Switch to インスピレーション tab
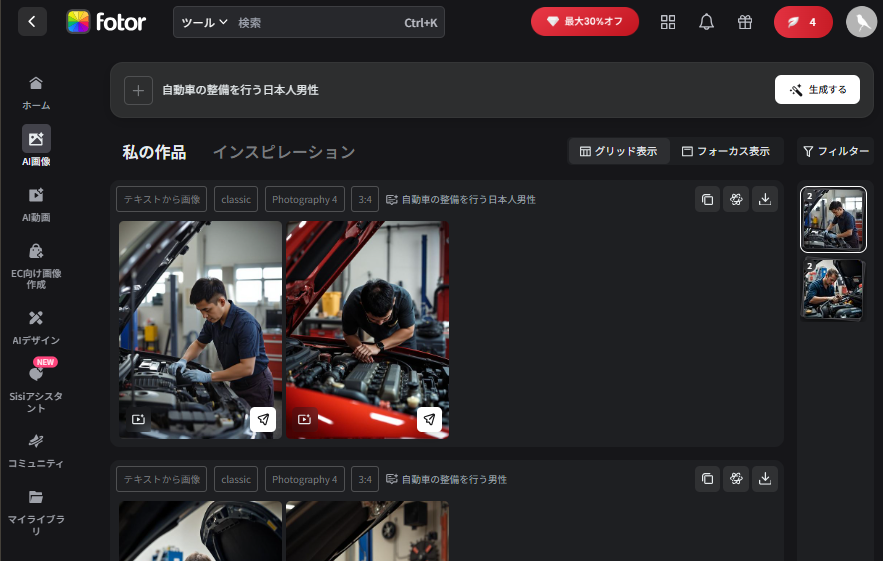Screen dimensions: 883x561 [x=283, y=152]
